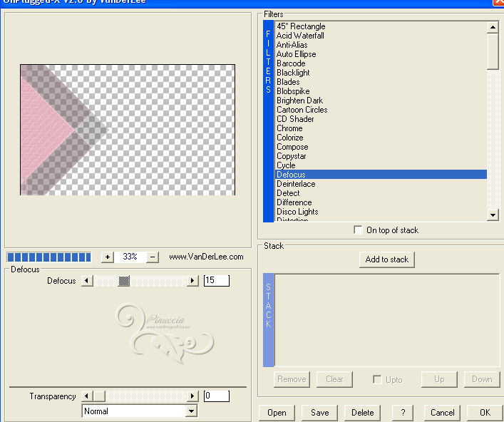Click the Cancel button
504x422 pixels.
click(x=442, y=412)
